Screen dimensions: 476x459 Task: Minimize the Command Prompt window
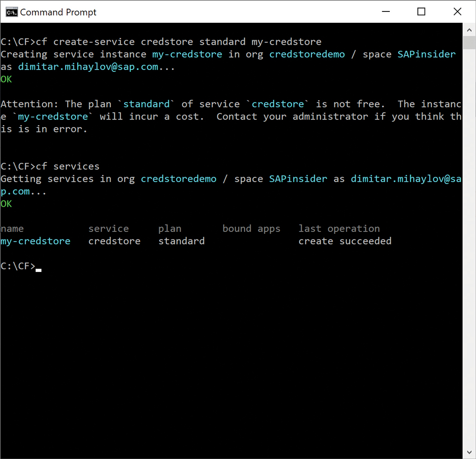[x=385, y=12]
